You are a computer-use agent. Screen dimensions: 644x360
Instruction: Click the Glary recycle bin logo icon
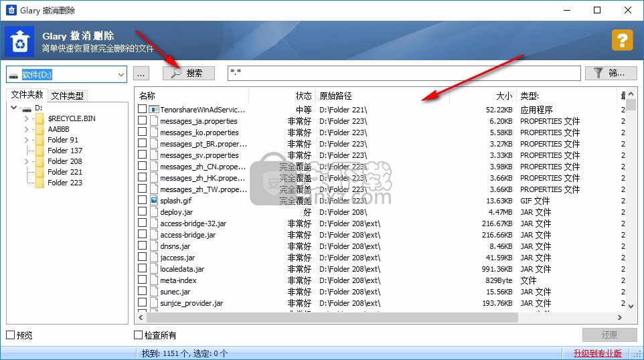click(x=19, y=41)
